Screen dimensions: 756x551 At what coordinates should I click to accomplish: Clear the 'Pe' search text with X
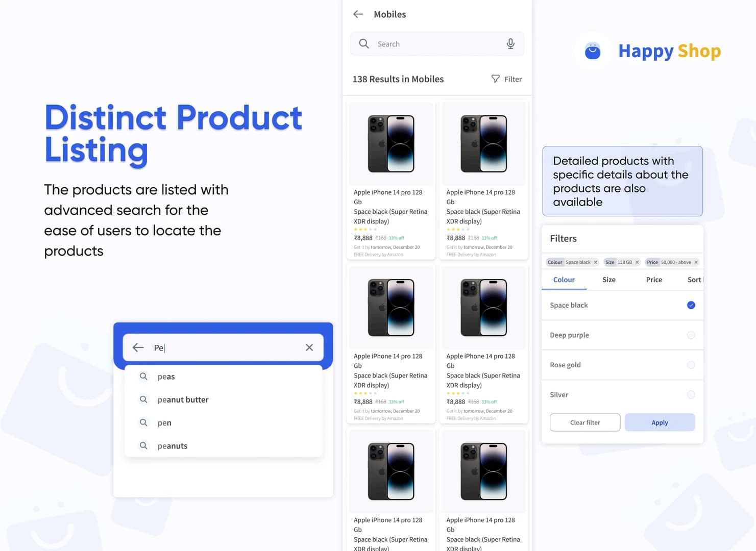click(309, 347)
